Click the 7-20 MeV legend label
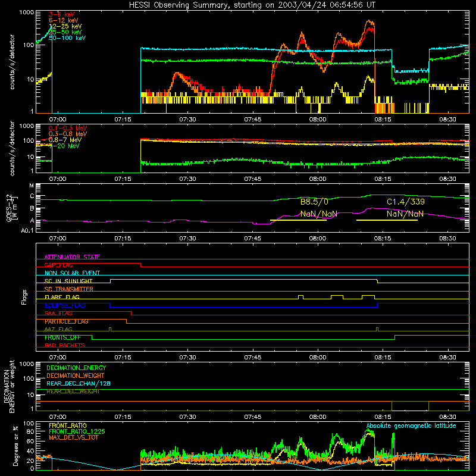The width and height of the screenshot is (476, 476). click(x=64, y=146)
